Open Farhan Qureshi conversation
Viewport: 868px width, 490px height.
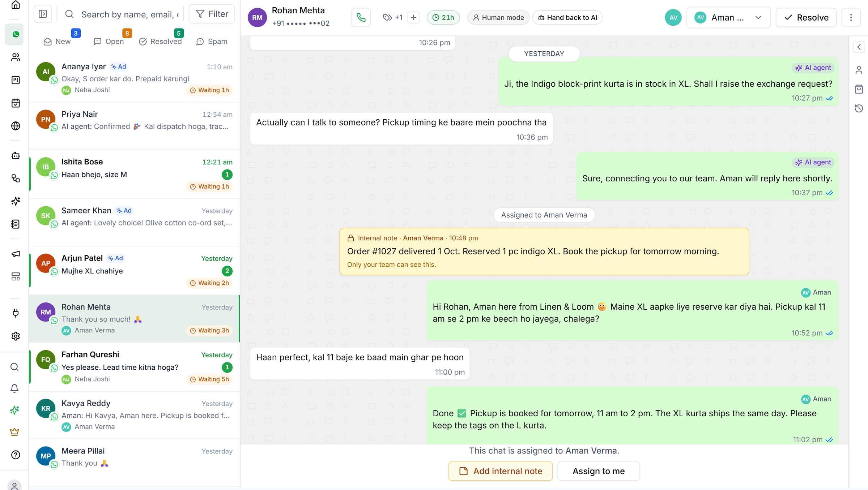[135, 367]
